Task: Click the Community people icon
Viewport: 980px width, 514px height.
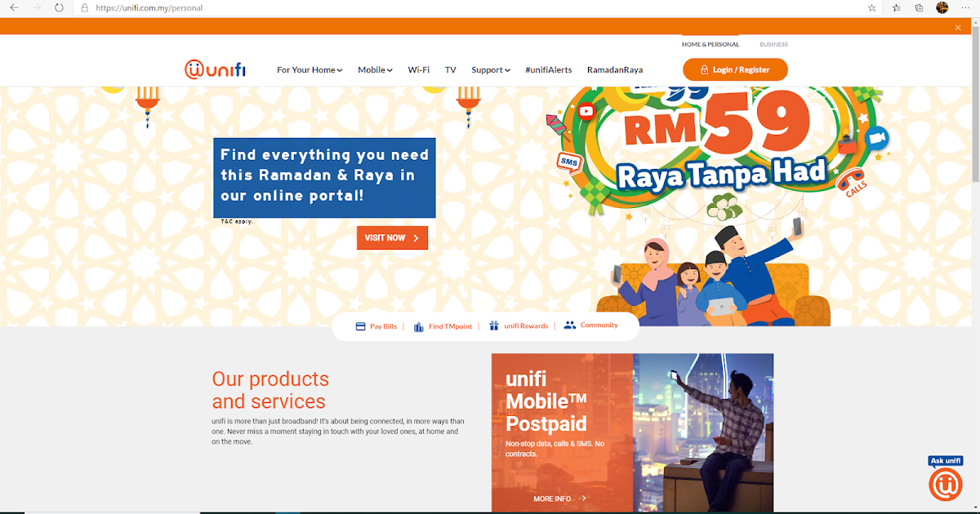Action: click(x=570, y=325)
